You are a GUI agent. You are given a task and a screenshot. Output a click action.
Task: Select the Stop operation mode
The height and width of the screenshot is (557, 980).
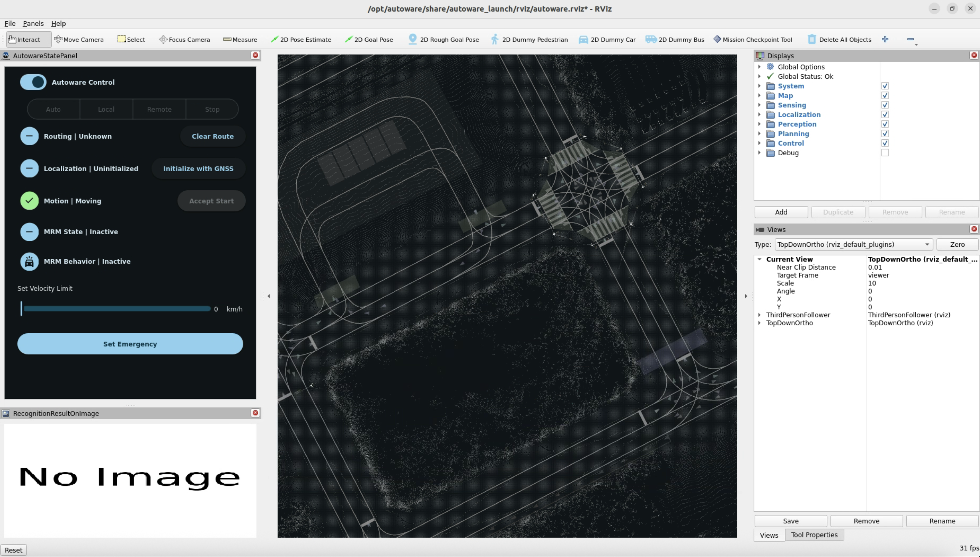(x=212, y=109)
